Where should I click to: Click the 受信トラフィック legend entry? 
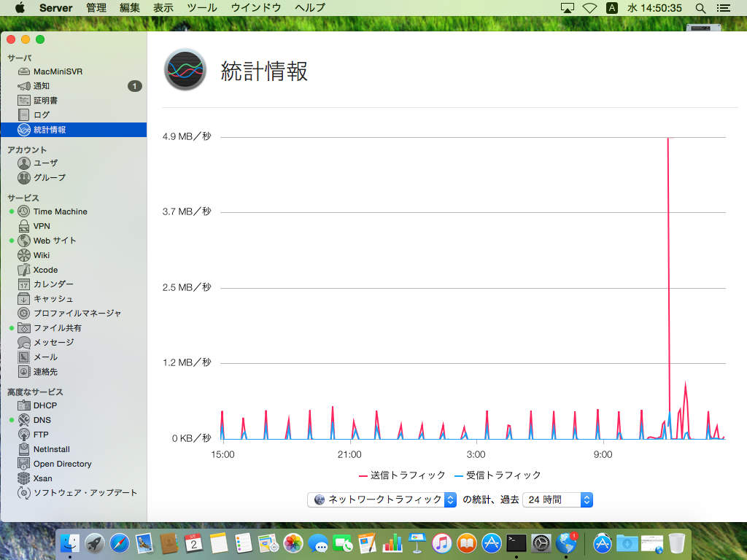click(x=498, y=475)
